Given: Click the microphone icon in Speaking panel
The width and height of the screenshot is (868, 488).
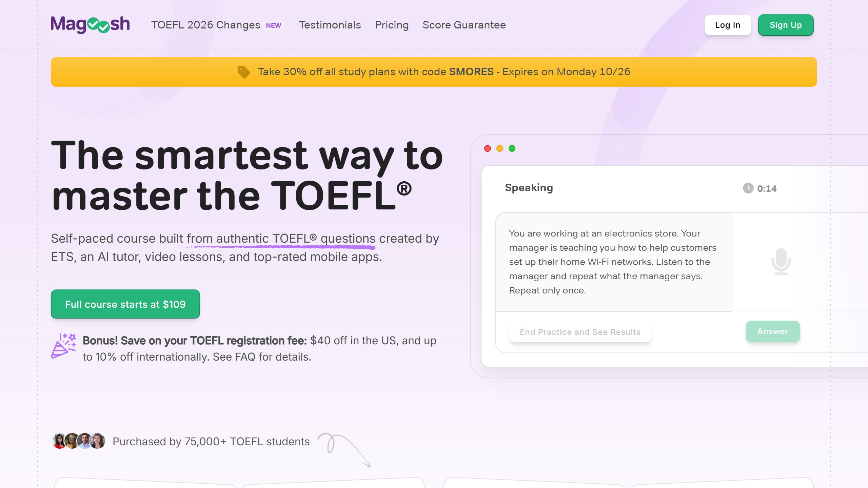Looking at the screenshot, I should (781, 261).
